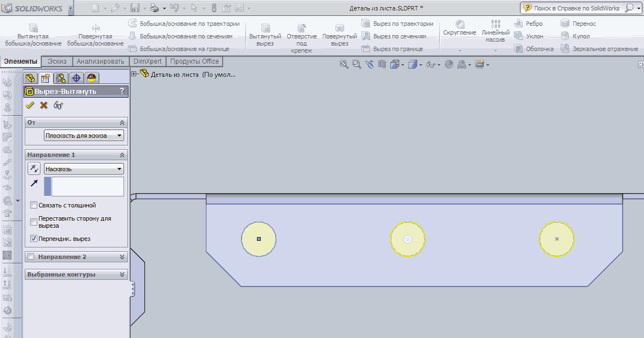Screen dimensions: 644x338
Task: Select the Скругление fillet tool
Action: pos(460,29)
